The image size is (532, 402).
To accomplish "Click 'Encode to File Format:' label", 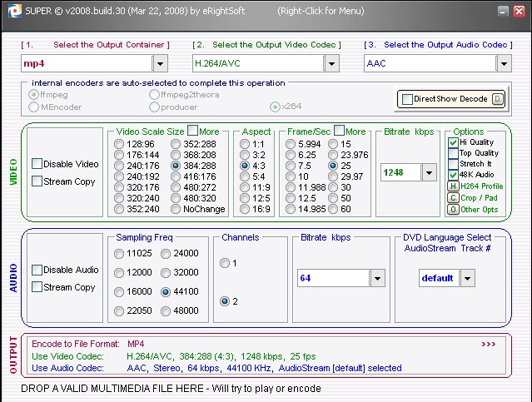I will click(76, 344).
